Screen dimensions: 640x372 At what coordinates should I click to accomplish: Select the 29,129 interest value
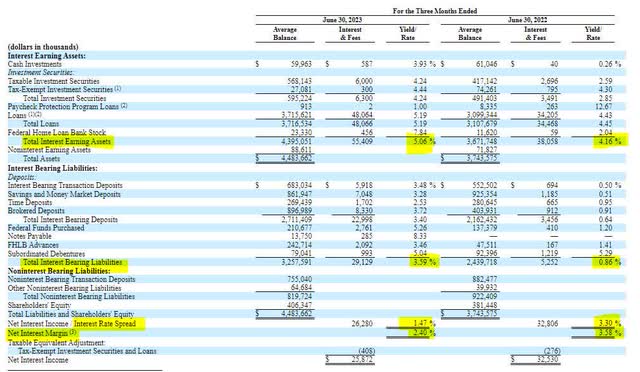pyautogui.click(x=362, y=262)
